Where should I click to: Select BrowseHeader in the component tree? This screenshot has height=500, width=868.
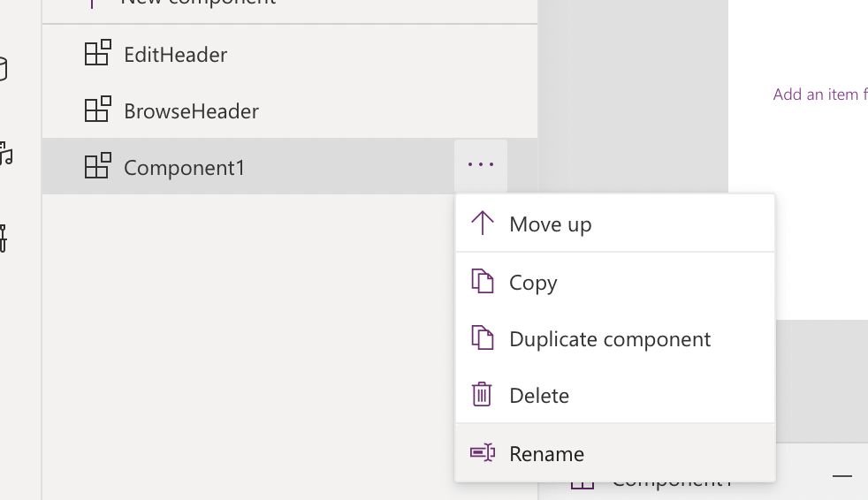[191, 111]
